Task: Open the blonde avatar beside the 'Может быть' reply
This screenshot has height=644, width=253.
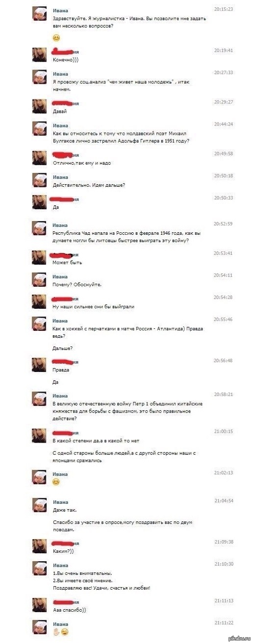Action: coord(39,258)
